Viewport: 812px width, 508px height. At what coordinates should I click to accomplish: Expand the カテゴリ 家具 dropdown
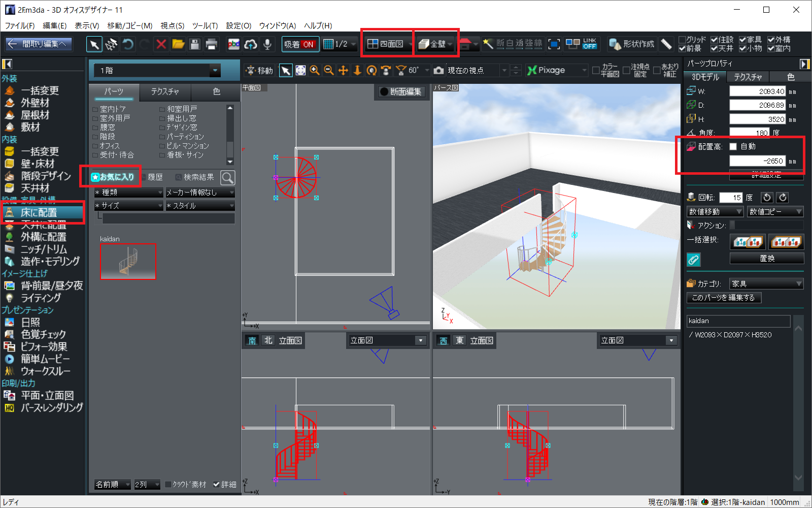pos(799,284)
